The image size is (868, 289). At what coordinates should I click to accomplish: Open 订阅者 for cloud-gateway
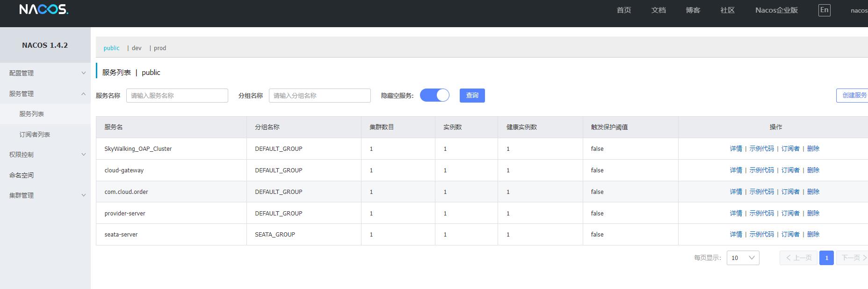[x=791, y=170]
